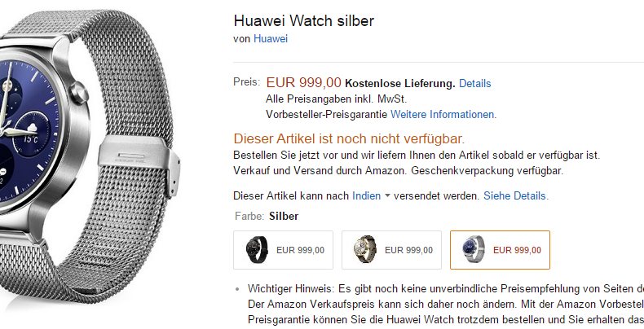The width and height of the screenshot is (644, 329).
Task: Click Siehe Details shipping link
Action: (x=515, y=196)
